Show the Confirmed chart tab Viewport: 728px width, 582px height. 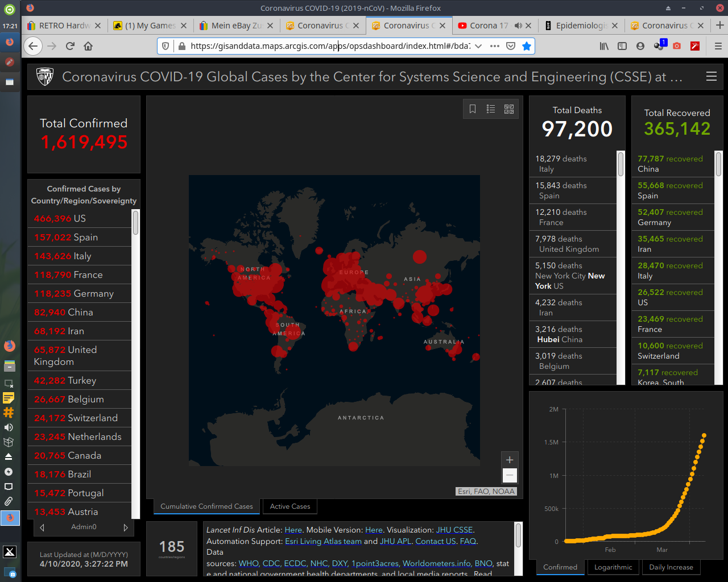560,567
